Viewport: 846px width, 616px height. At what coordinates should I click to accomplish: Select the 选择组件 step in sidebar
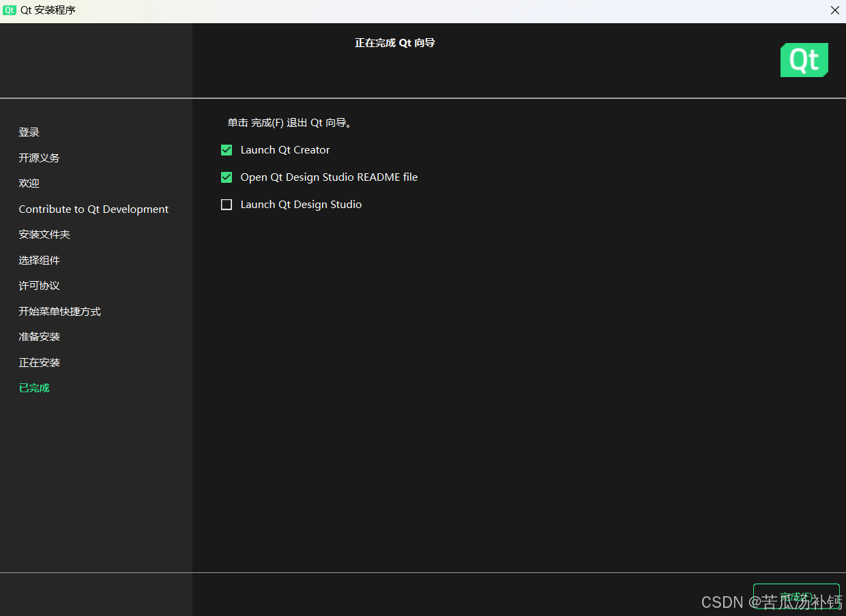[x=40, y=261]
